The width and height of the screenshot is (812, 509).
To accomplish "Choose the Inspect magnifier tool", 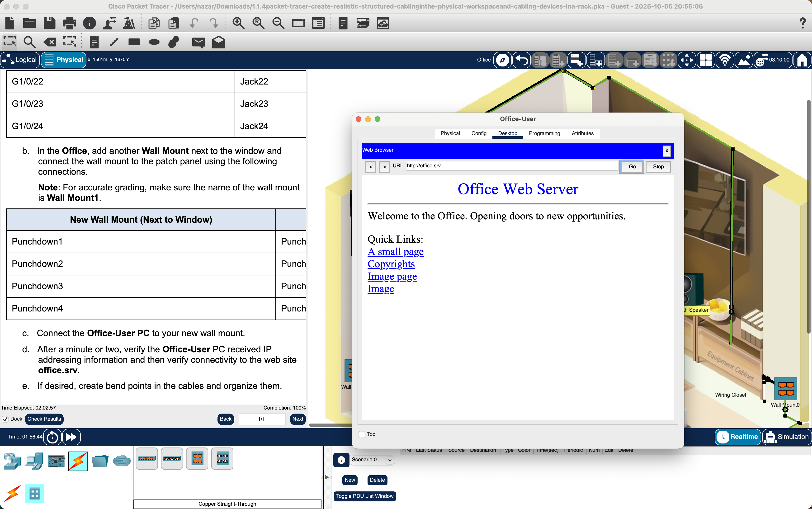I will click(30, 42).
